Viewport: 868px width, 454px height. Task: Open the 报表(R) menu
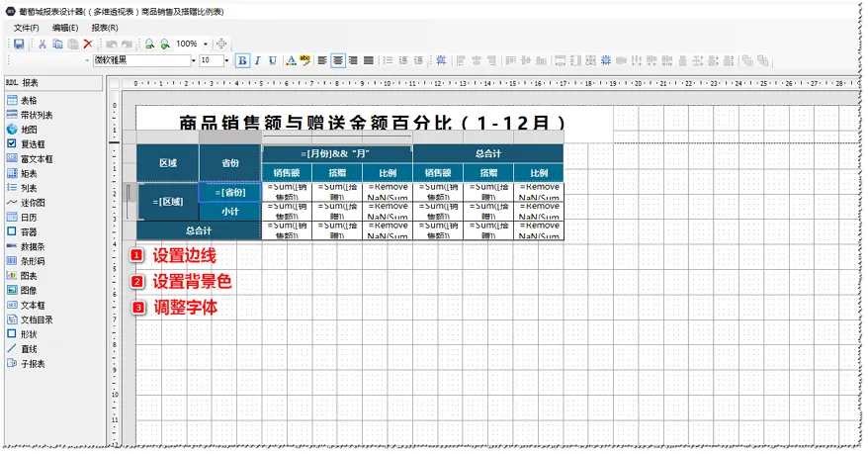tap(104, 28)
